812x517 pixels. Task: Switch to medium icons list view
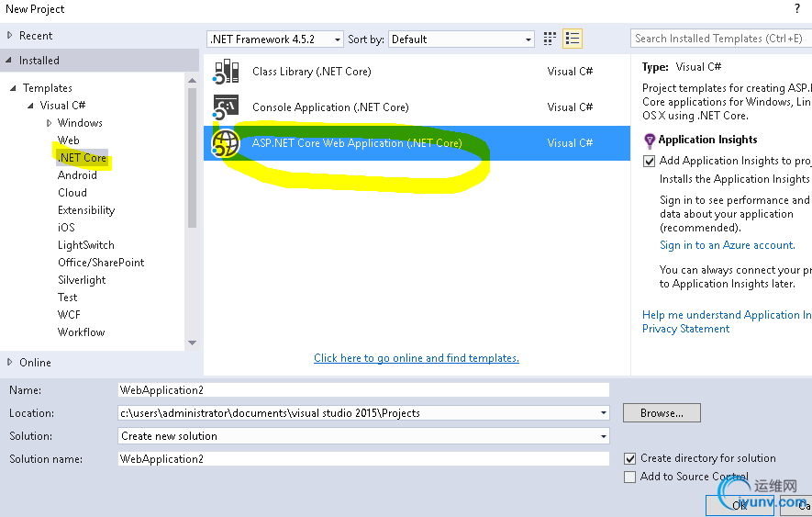(573, 39)
